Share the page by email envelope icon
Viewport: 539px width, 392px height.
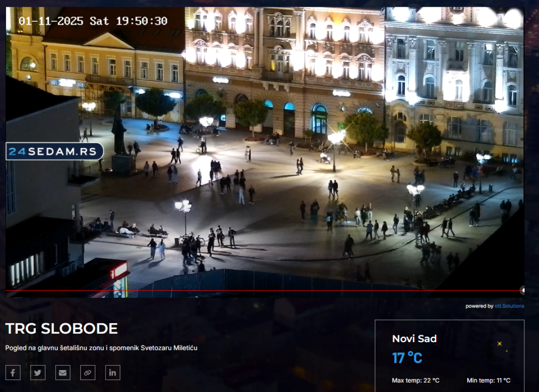pos(63,372)
